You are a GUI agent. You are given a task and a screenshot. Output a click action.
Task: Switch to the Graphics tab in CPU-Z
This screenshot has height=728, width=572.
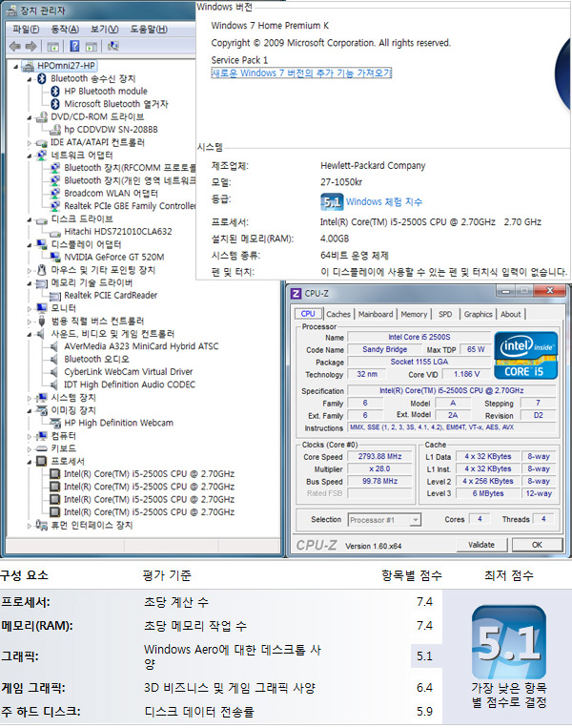coord(478,314)
